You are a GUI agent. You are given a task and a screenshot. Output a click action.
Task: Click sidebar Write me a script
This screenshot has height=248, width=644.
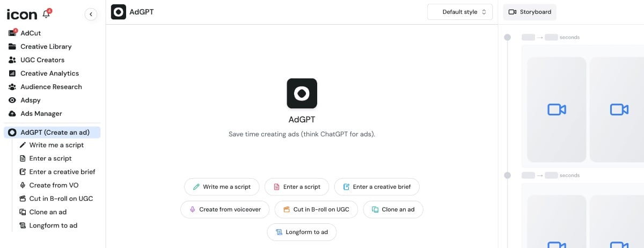click(56, 145)
